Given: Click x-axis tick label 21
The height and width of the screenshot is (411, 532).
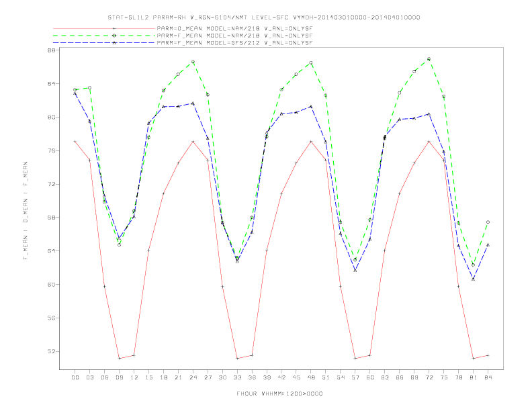Looking at the screenshot, I should point(178,377).
